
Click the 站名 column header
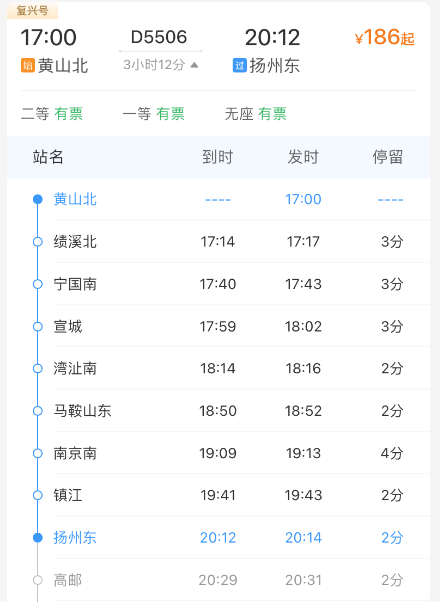48,157
